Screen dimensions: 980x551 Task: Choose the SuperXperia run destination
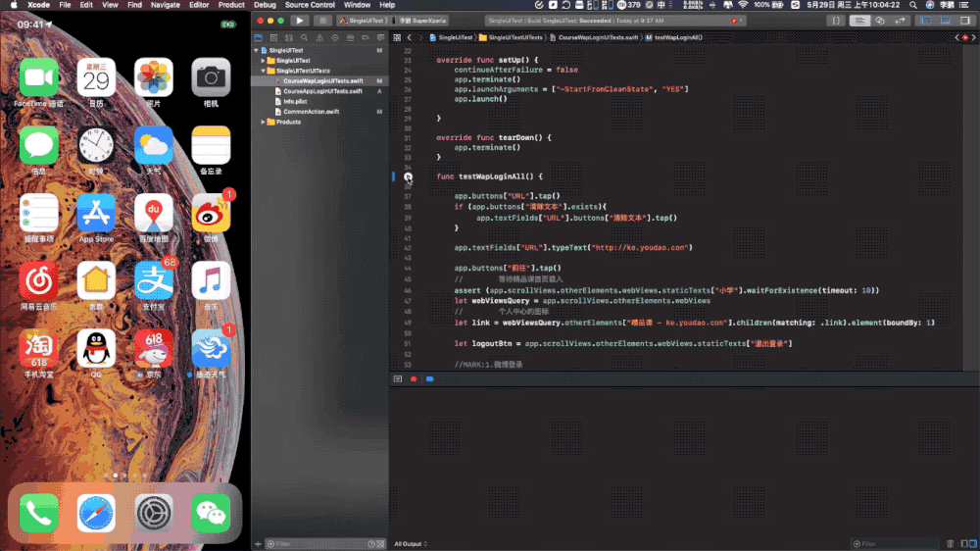point(422,21)
